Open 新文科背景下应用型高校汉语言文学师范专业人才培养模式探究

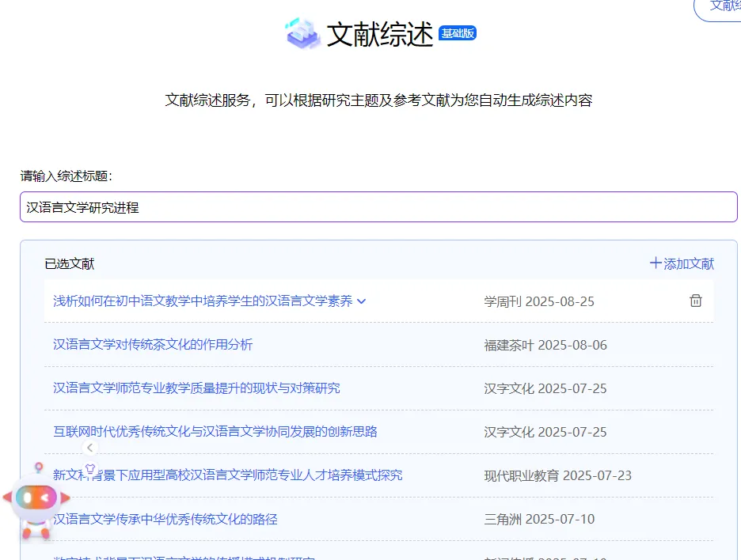(x=228, y=475)
